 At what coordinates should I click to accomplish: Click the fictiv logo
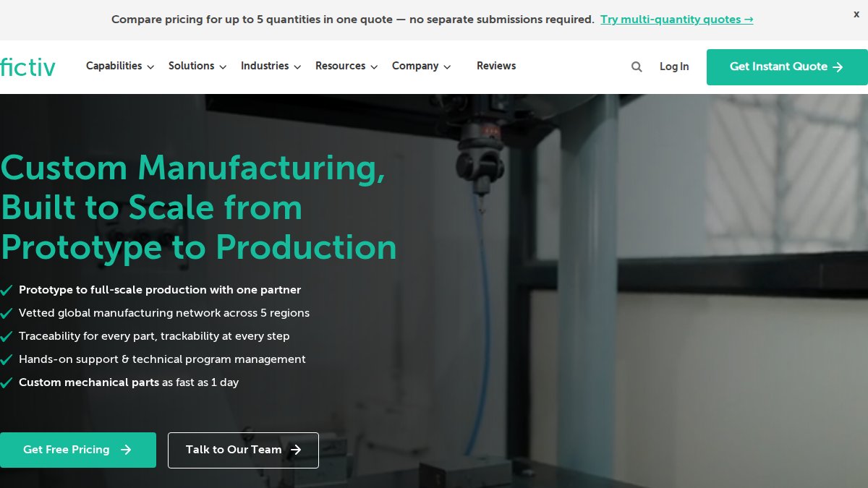[x=27, y=67]
